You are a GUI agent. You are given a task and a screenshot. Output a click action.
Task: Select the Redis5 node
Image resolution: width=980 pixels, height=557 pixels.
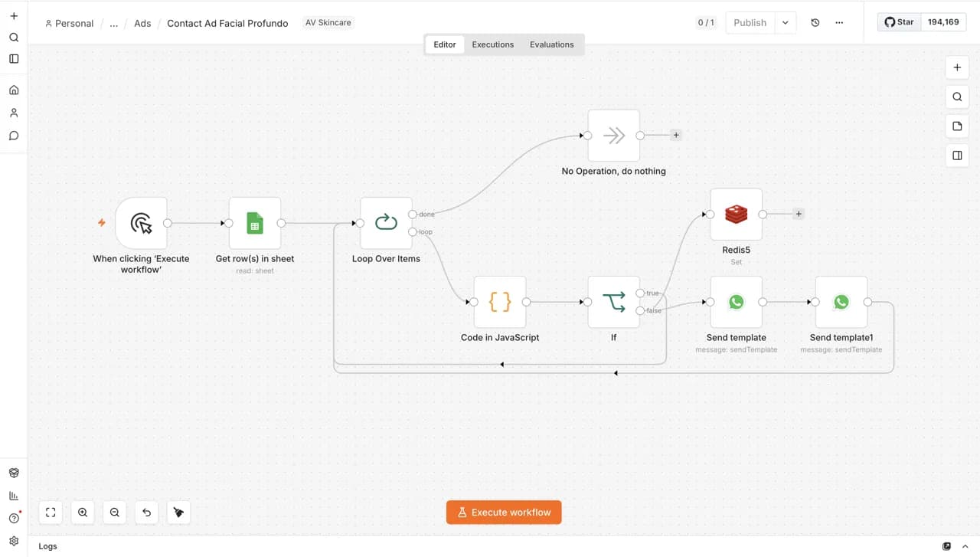point(737,215)
